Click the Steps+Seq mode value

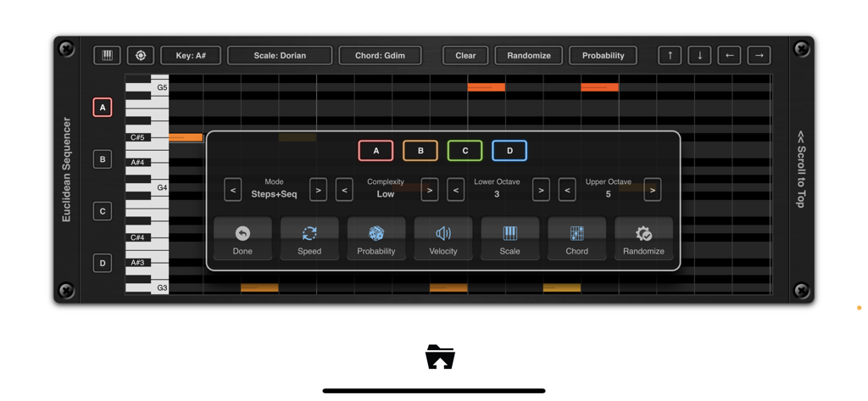[x=274, y=194]
